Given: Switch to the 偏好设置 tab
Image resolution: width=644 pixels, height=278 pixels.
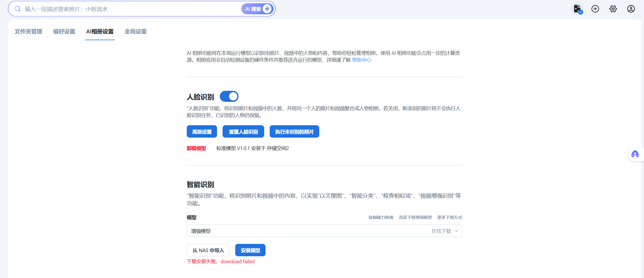Looking at the screenshot, I should pyautogui.click(x=64, y=32).
